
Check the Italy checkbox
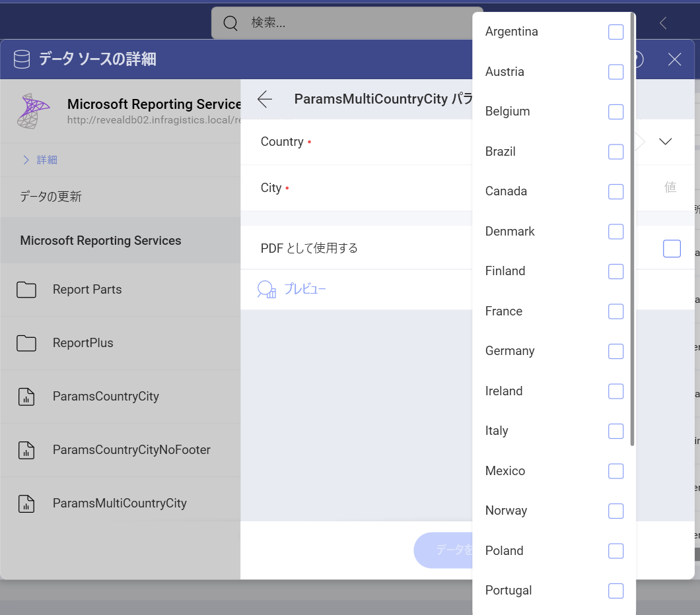click(615, 431)
